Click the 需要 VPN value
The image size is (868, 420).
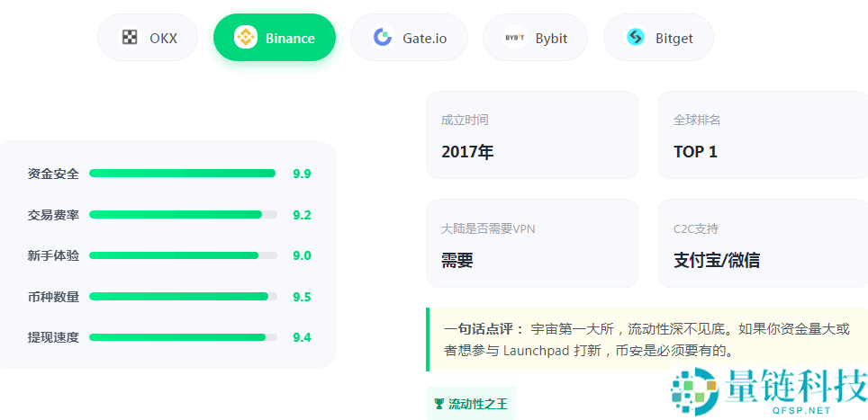point(457,260)
